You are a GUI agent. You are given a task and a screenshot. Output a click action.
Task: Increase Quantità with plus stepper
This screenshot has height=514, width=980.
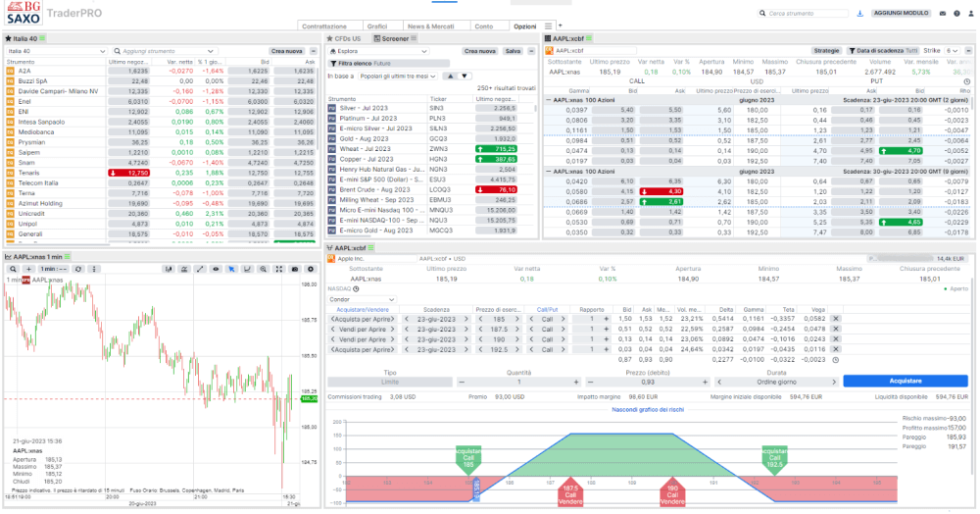(x=576, y=382)
